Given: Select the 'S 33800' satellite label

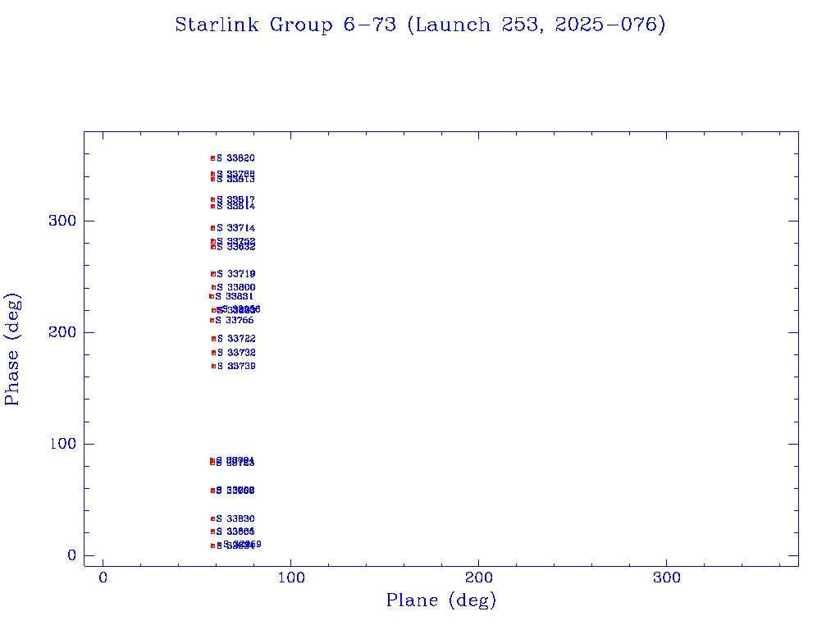Looking at the screenshot, I should [x=236, y=288].
